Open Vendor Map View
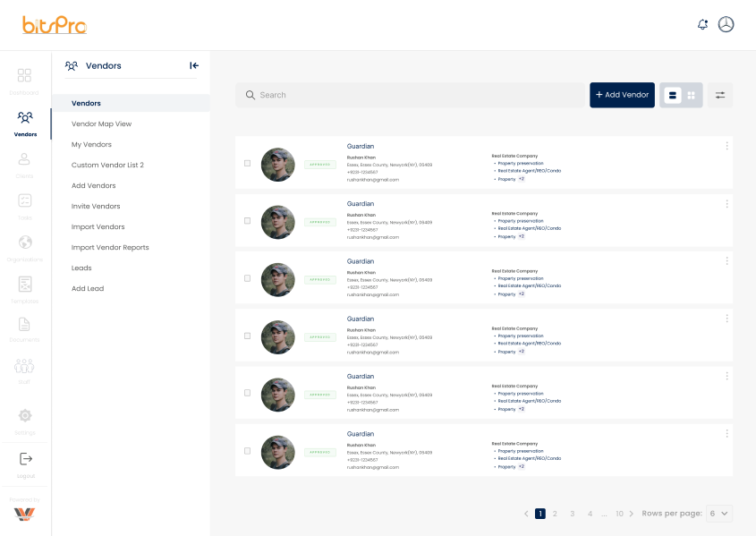 pos(101,123)
